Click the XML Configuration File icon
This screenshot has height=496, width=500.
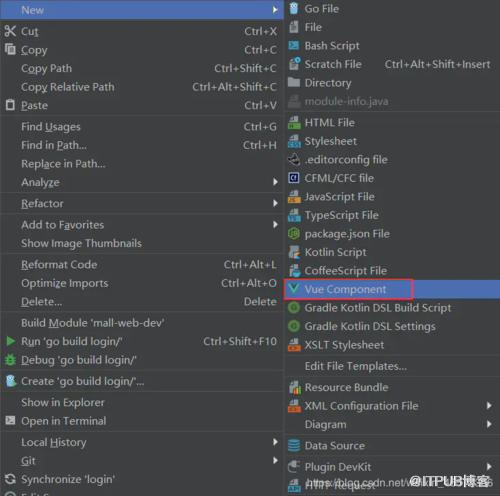pyautogui.click(x=294, y=406)
